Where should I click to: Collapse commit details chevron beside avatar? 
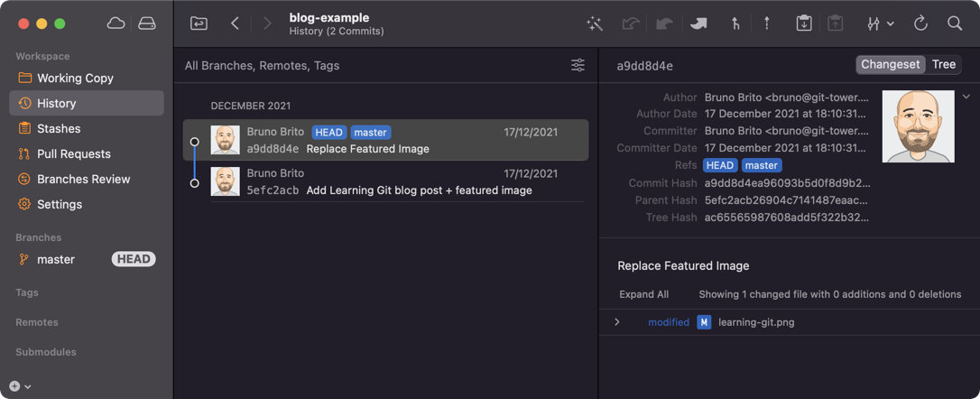pyautogui.click(x=966, y=97)
